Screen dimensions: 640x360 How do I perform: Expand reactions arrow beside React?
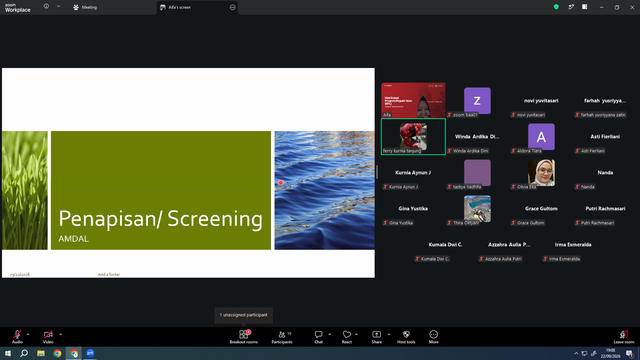[356, 334]
